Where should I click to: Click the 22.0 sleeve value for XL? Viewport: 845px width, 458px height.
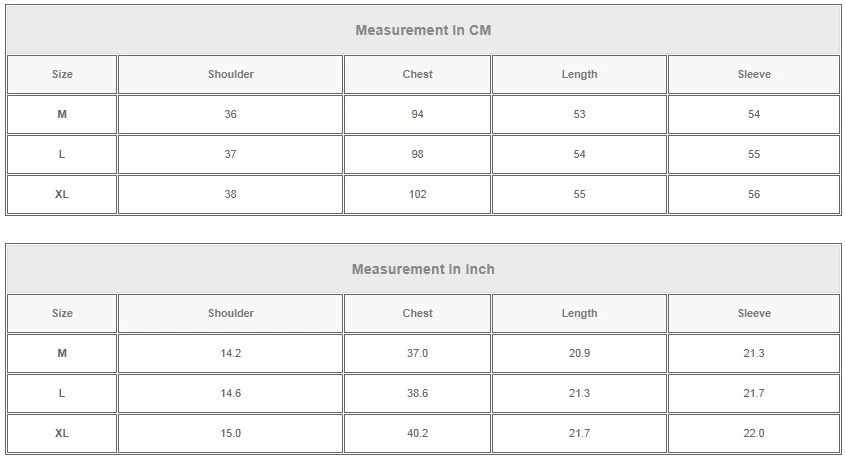[x=754, y=433]
